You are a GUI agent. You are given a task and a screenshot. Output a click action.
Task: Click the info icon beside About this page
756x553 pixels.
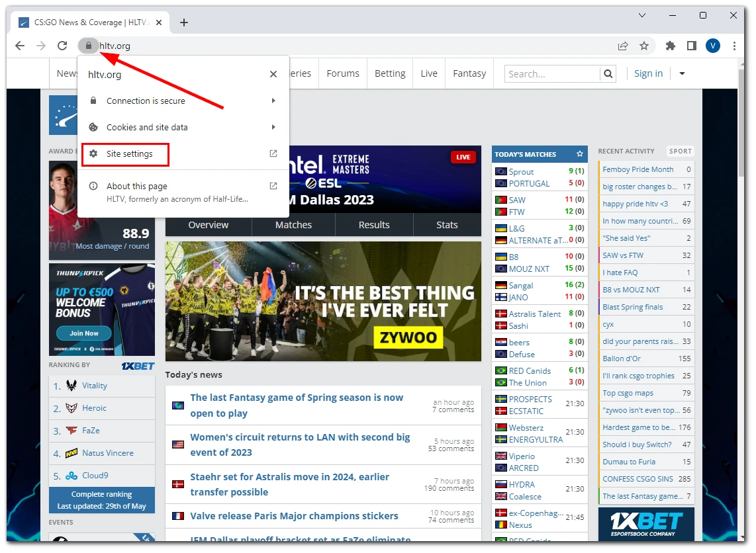[x=93, y=186]
